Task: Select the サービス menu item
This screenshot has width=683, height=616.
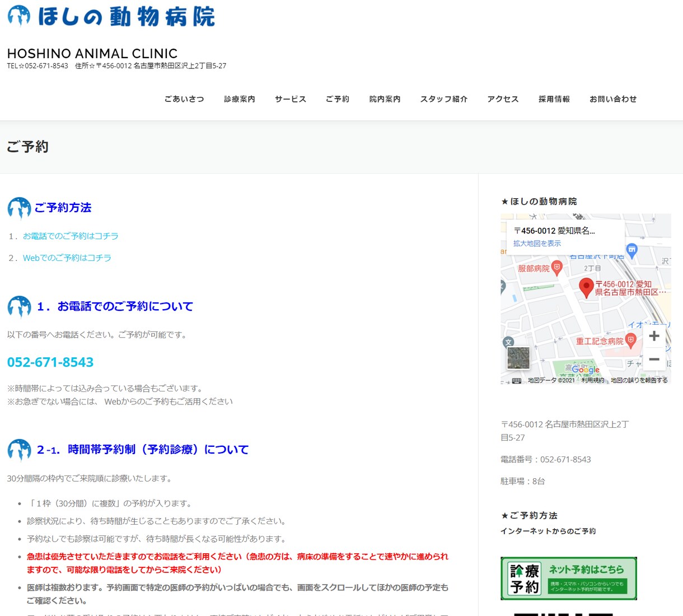Action: click(291, 99)
